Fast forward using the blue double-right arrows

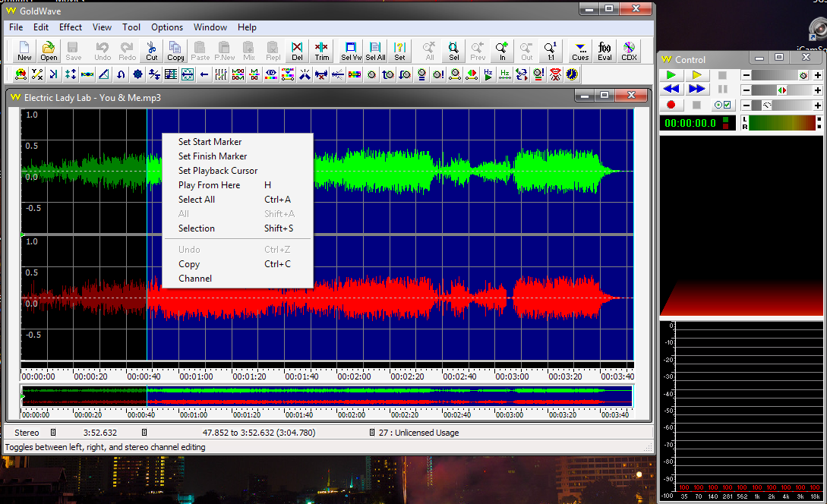(x=696, y=89)
